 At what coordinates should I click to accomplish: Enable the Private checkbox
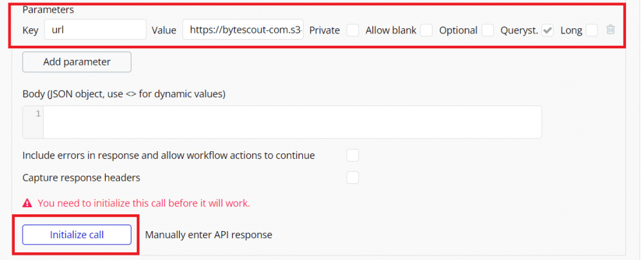coord(353,30)
